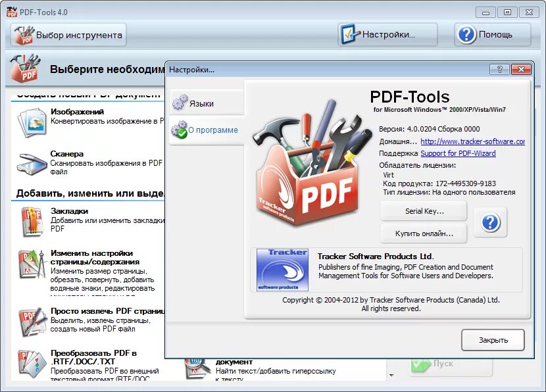Image resolution: width=546 pixels, height=392 pixels.
Task: Click the bookmarks icon next to Закладки
Action: [x=32, y=222]
